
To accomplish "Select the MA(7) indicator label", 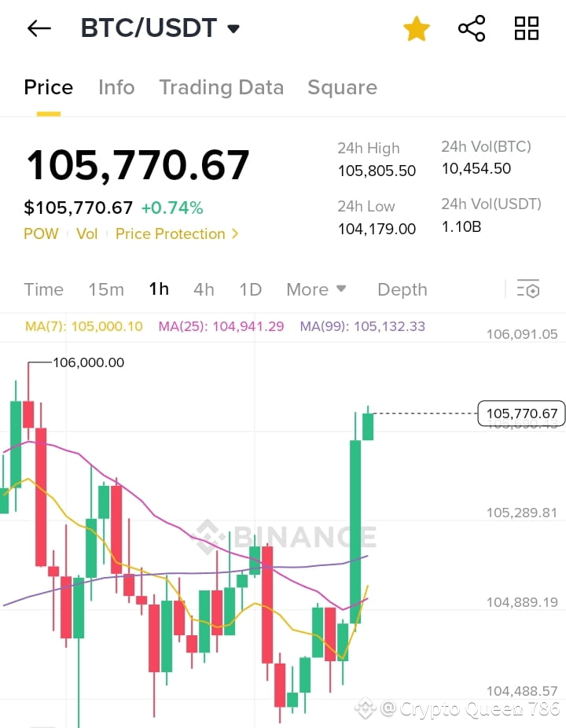I will [83, 325].
